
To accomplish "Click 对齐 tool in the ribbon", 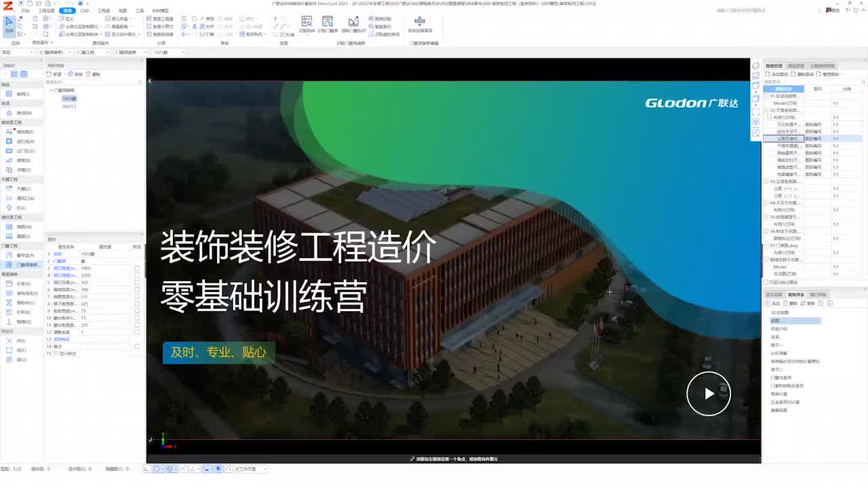I will coord(207,26).
